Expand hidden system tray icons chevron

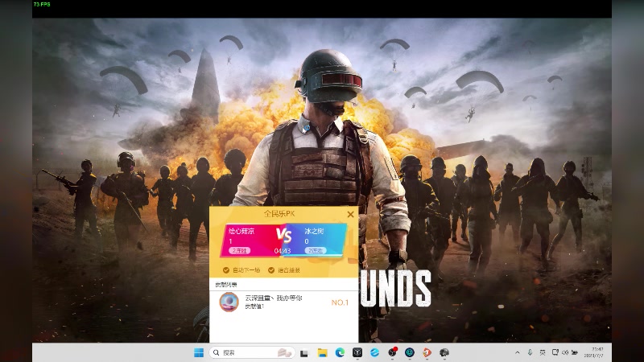(x=517, y=352)
